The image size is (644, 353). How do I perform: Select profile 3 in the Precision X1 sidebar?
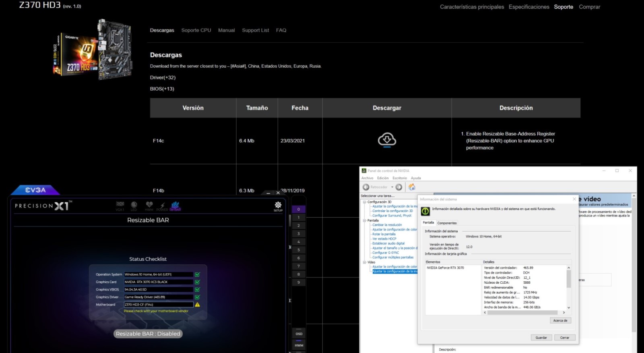[x=298, y=234]
